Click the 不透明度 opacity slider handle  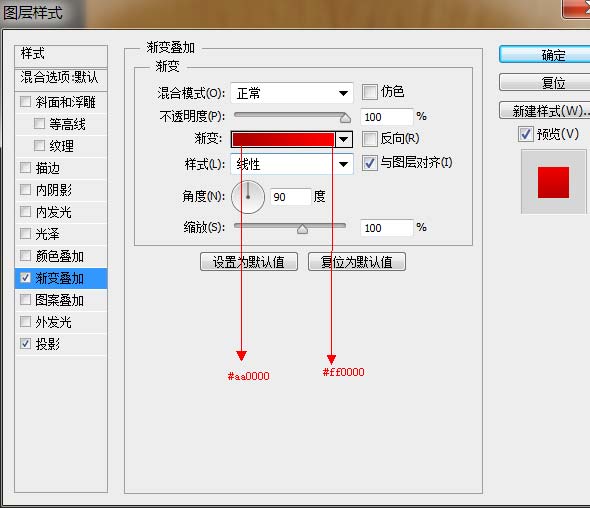click(345, 118)
